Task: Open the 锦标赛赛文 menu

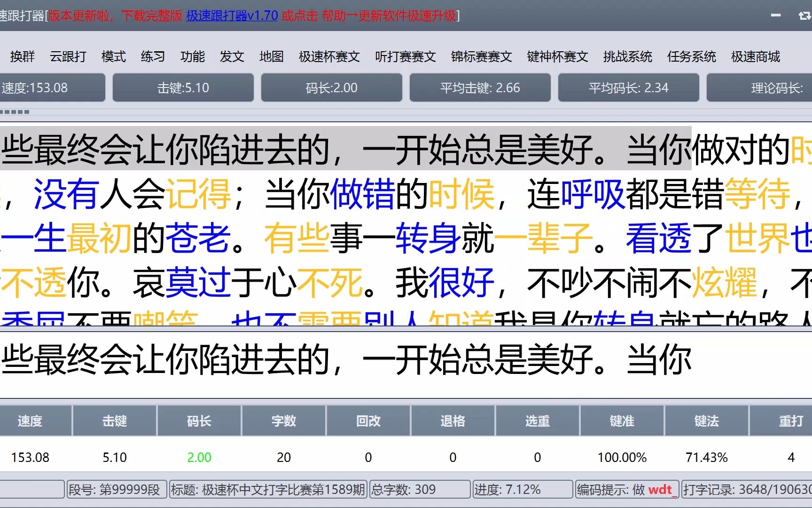Action: click(x=482, y=56)
